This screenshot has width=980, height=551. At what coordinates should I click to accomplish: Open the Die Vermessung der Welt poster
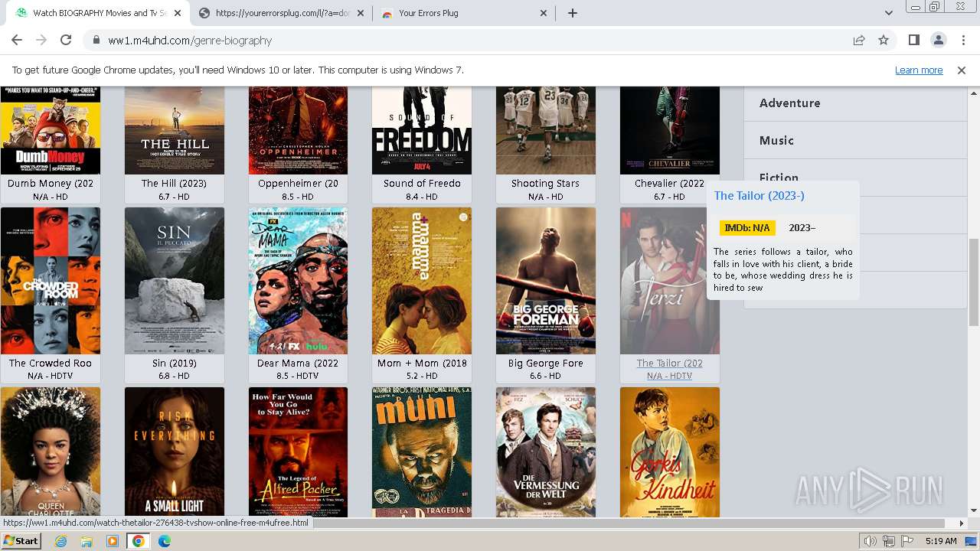tap(546, 452)
